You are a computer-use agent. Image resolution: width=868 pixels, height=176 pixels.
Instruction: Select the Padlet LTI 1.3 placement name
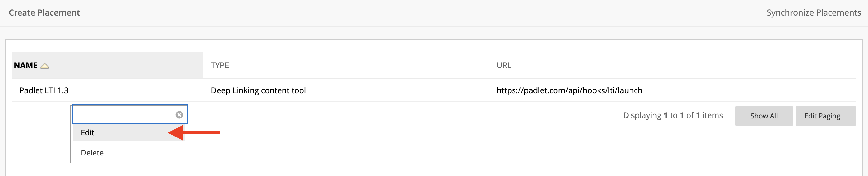[44, 90]
